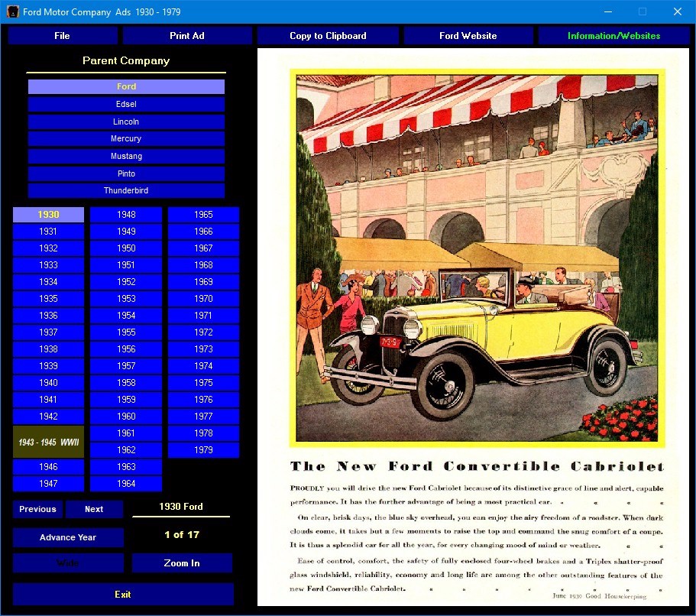Click the 'Parent Company' heading

(x=126, y=61)
